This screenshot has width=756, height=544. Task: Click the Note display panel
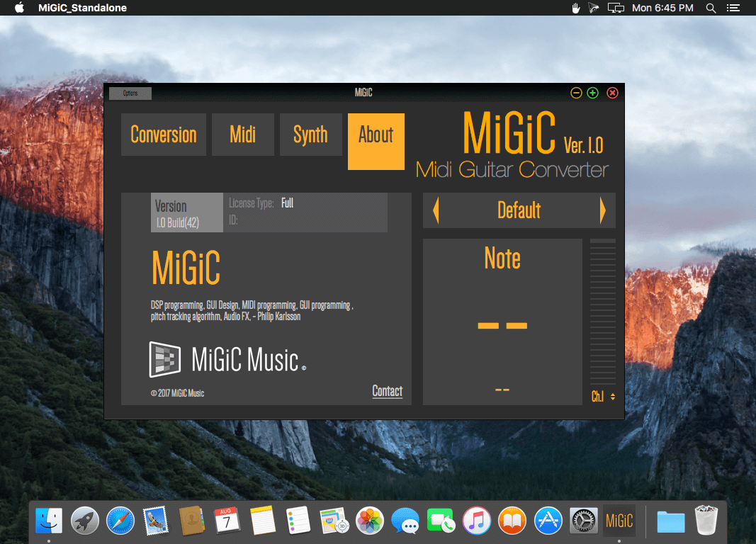[x=502, y=322]
